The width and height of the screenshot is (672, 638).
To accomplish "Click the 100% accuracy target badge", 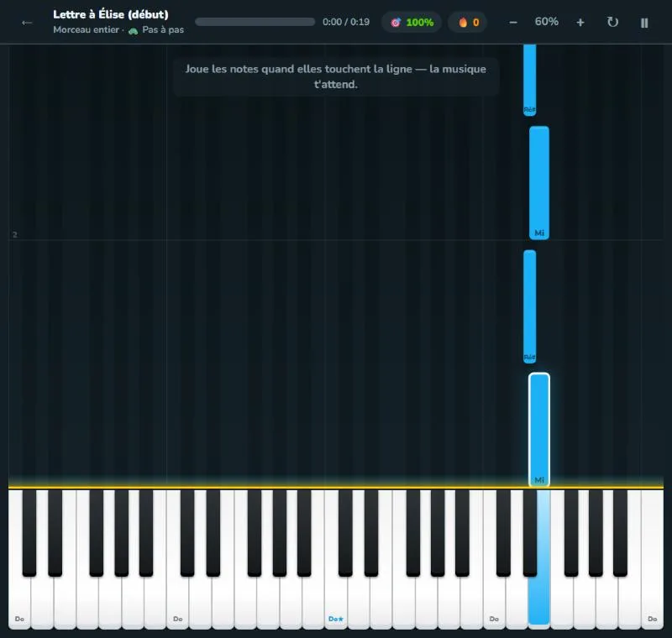I will click(x=412, y=23).
